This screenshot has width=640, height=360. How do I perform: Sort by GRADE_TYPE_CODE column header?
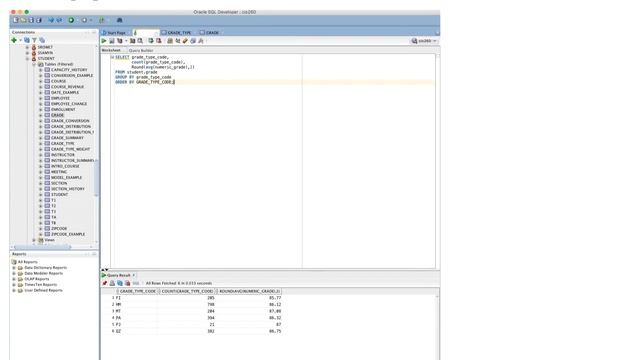138,291
